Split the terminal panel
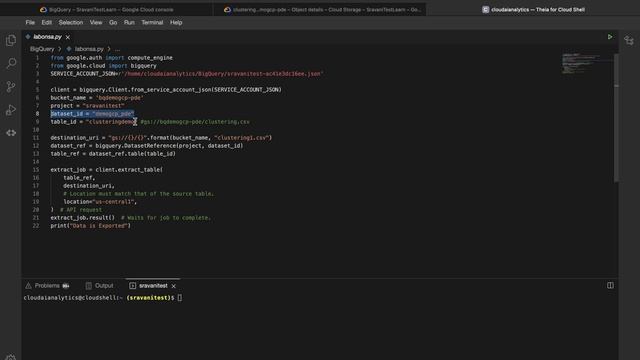The width and height of the screenshot is (640, 360). tap(610, 285)
